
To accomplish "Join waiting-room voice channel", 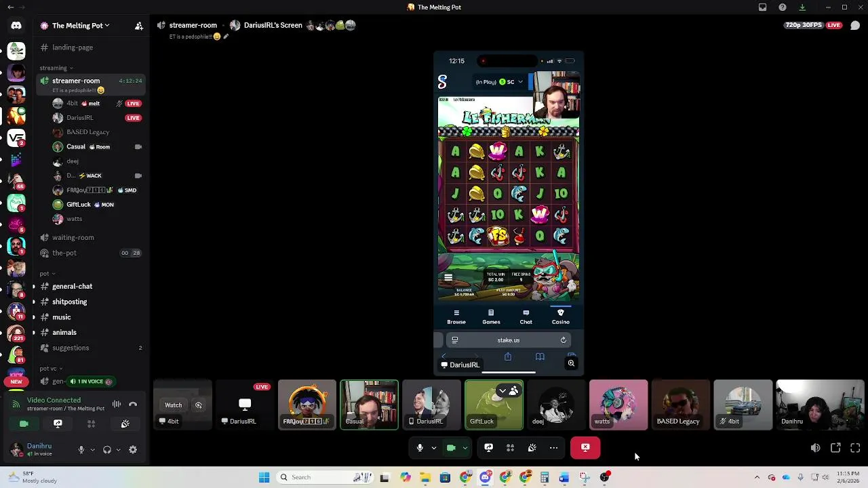I will pos(90,237).
